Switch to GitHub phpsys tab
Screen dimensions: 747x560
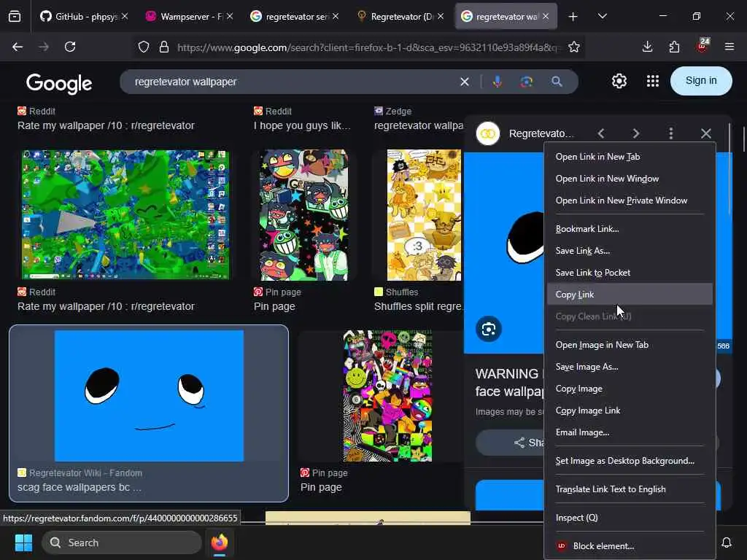[x=84, y=17]
